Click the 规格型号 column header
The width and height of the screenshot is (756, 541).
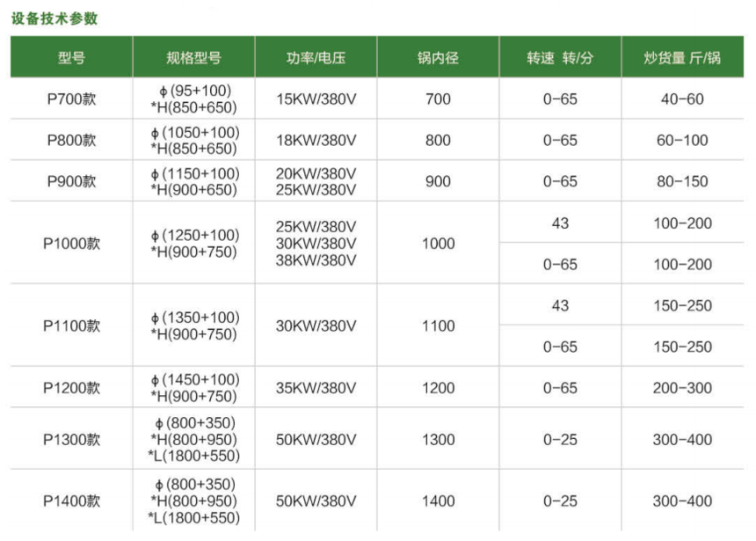pos(193,58)
